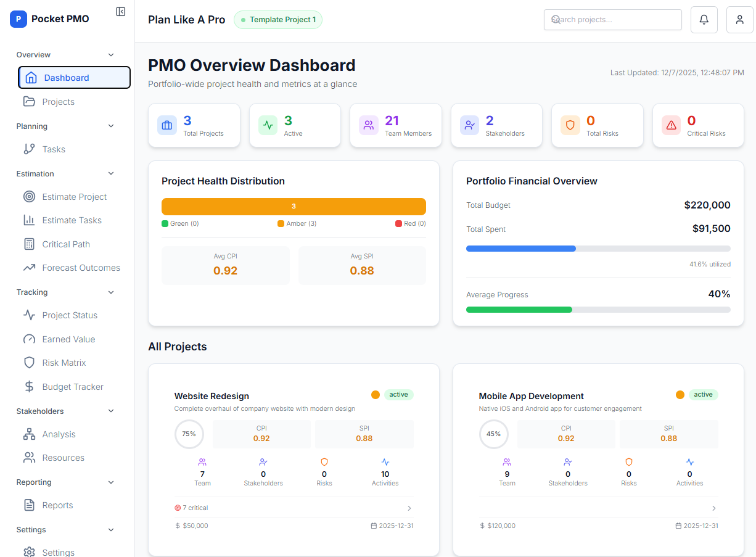The height and width of the screenshot is (557, 756).
Task: Select the Earned Value icon
Action: pos(31,339)
